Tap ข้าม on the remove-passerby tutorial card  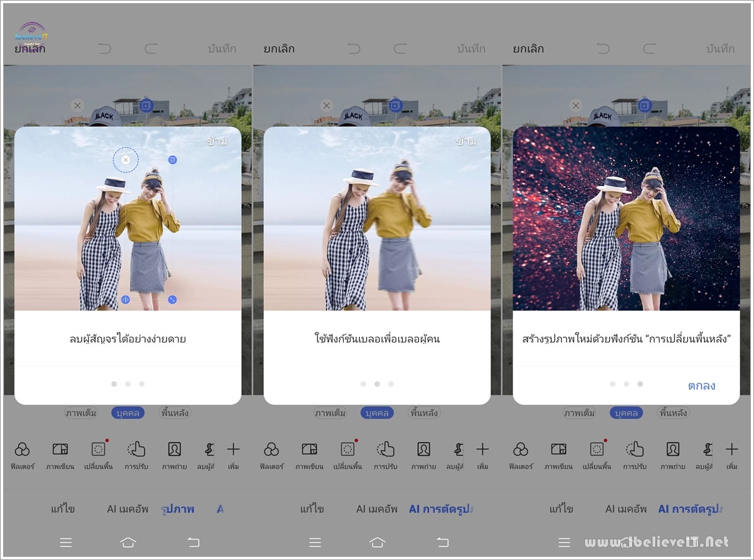click(x=217, y=141)
